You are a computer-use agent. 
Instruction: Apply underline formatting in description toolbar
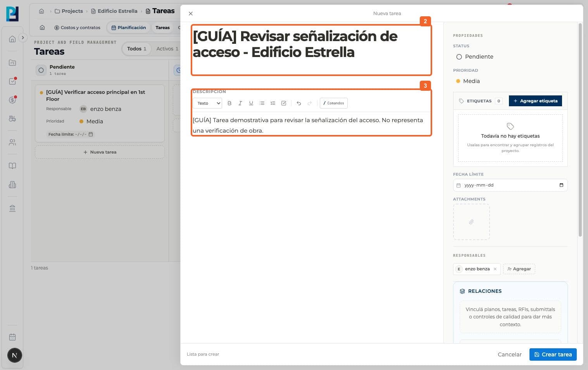(x=251, y=103)
